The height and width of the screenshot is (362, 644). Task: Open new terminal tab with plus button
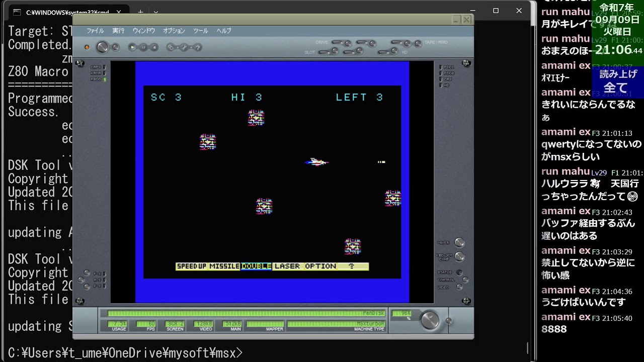(141, 12)
